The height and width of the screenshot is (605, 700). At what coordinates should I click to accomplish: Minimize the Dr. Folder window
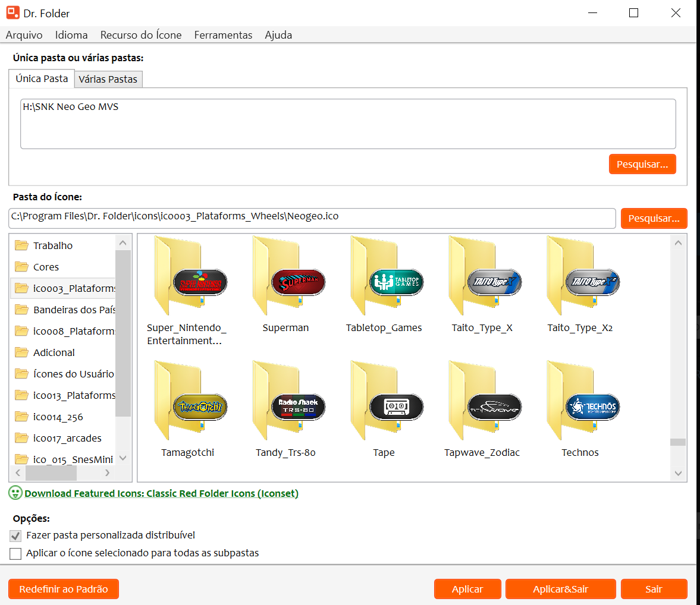click(x=593, y=13)
